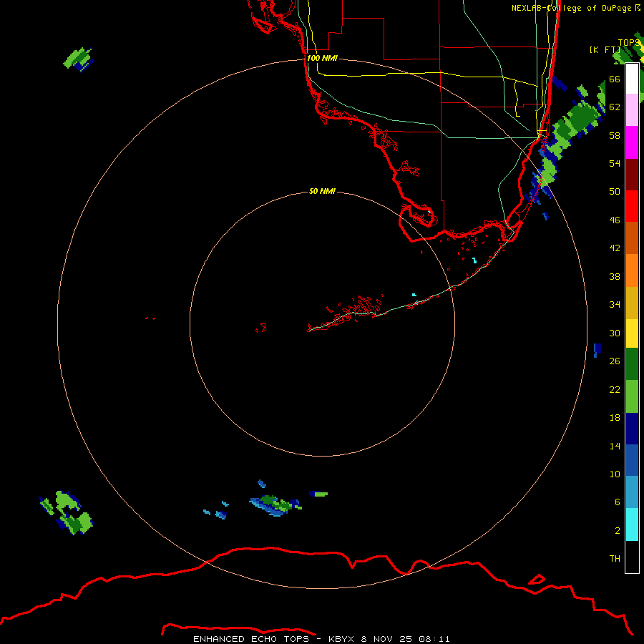Click the "58" scale value

[615, 135]
